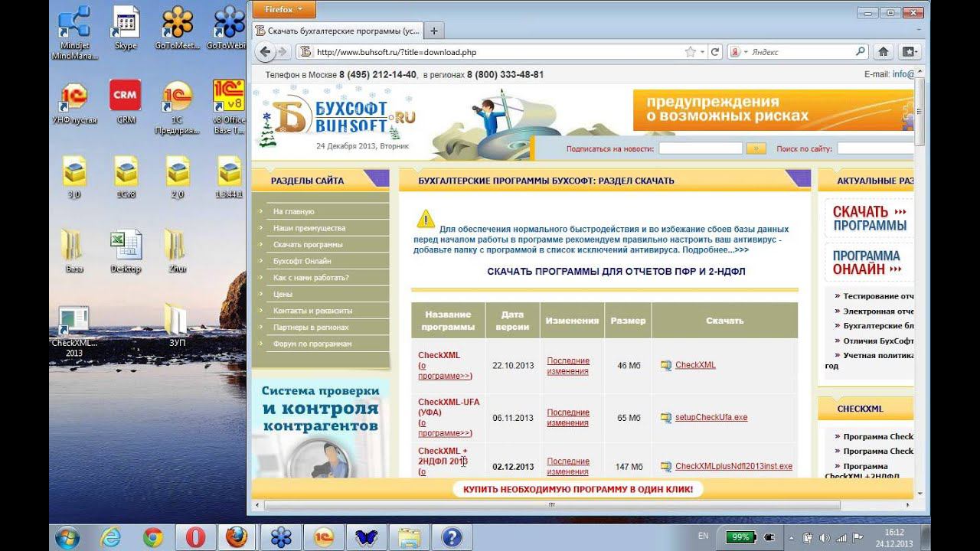Screen dimensions: 980x551
Task: Open о программе link under CheckXML-UFA
Action: (x=445, y=429)
